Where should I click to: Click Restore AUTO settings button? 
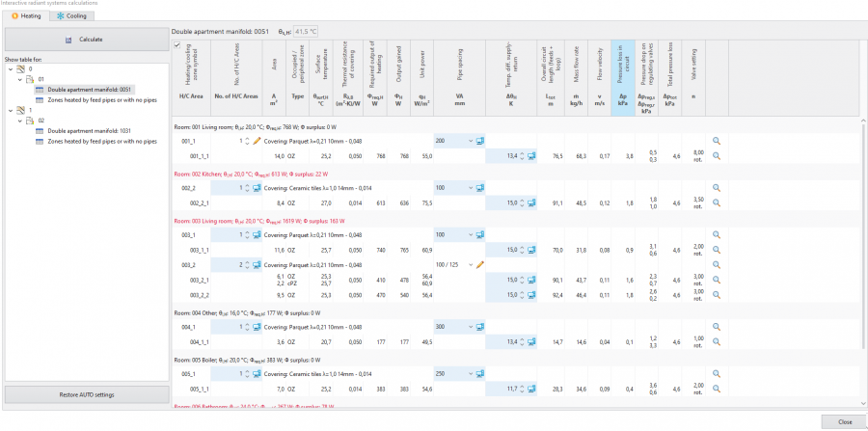(x=85, y=394)
